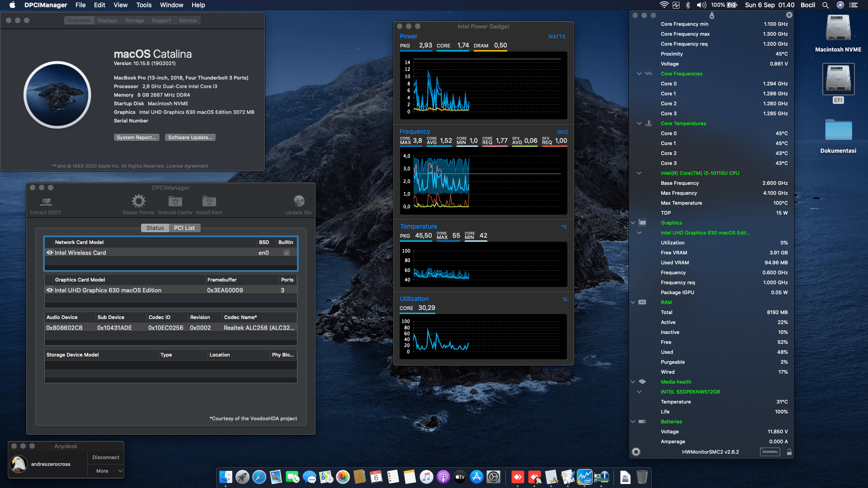Click eye icon beside Intel Wireless Card
Screen dimensions: 868x488
[50, 253]
